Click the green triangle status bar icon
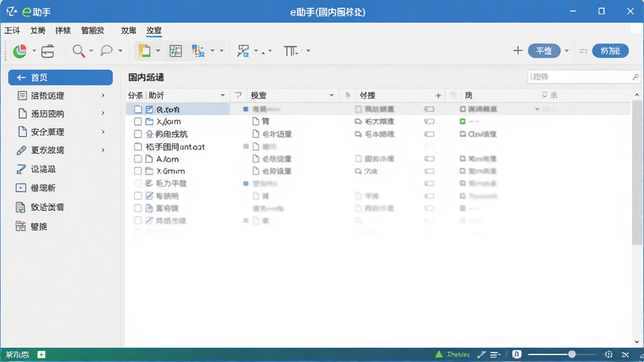The image size is (644, 362). pos(439,354)
